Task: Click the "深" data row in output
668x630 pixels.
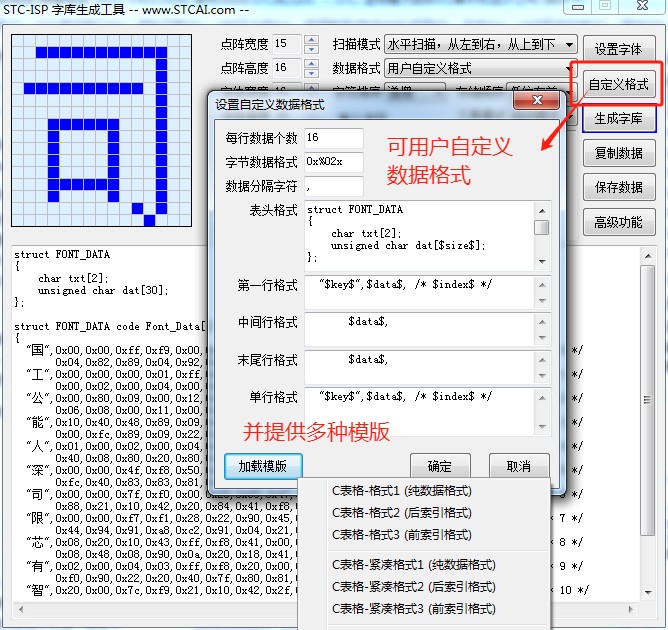Action: click(x=113, y=470)
